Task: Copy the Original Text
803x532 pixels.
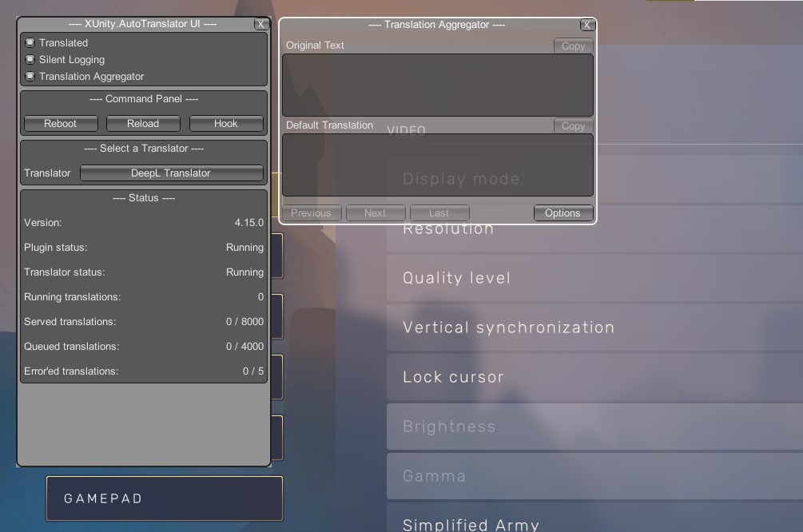Action: tap(573, 46)
